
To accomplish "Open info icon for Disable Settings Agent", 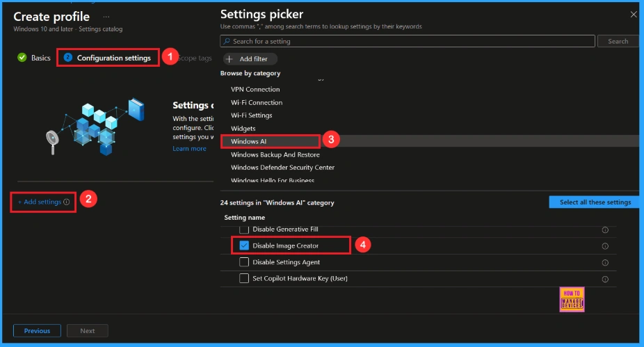I will tap(605, 263).
